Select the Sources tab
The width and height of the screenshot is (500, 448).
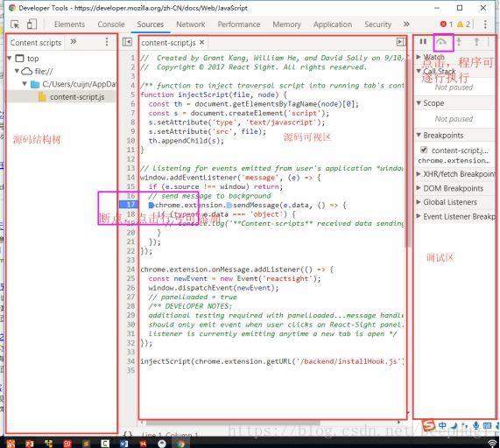point(151,24)
